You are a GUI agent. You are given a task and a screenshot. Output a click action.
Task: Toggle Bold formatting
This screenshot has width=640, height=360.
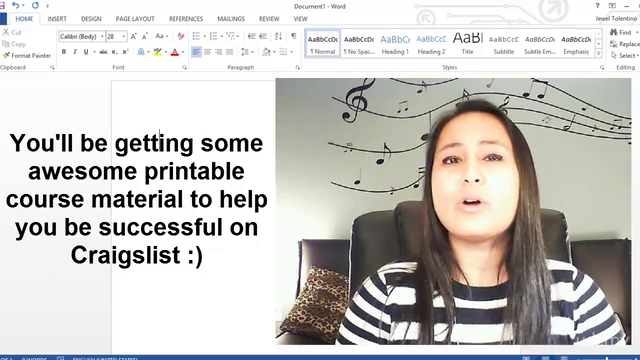(64, 52)
